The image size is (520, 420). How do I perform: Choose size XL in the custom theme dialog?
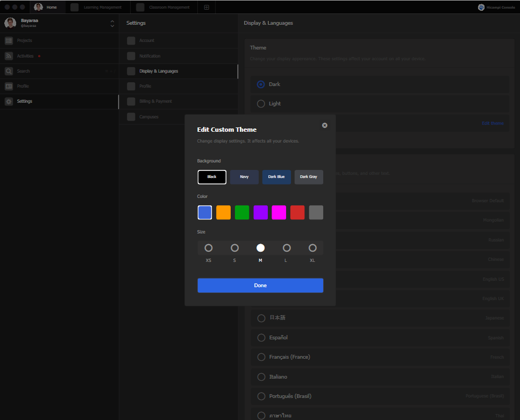tap(312, 248)
